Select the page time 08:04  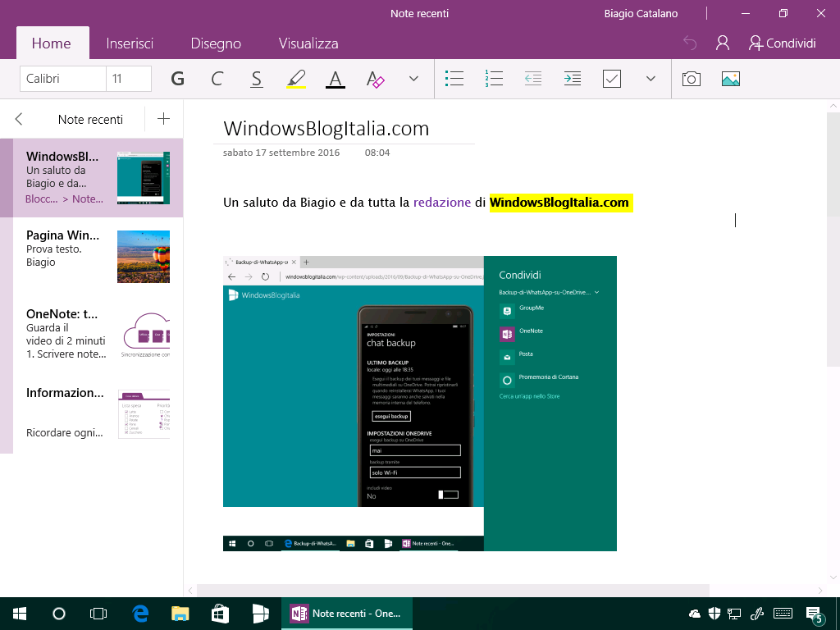[377, 153]
